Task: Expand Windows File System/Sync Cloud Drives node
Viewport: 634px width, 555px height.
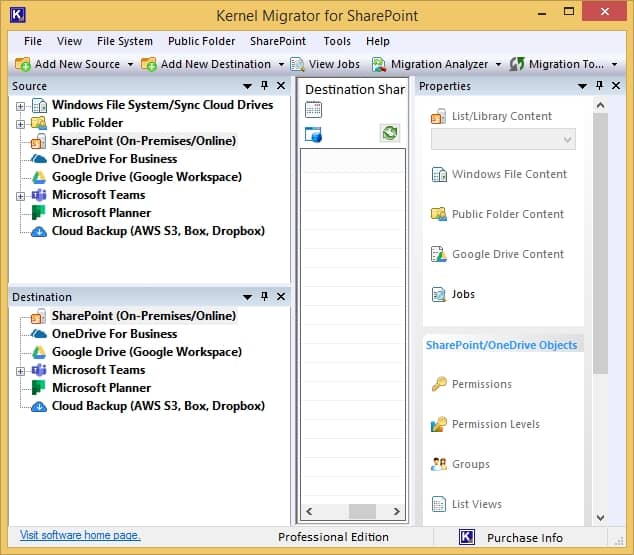Action: point(20,106)
